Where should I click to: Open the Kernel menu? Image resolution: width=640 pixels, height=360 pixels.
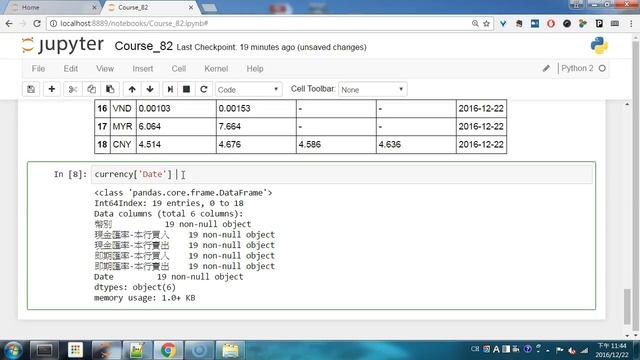[x=216, y=69]
